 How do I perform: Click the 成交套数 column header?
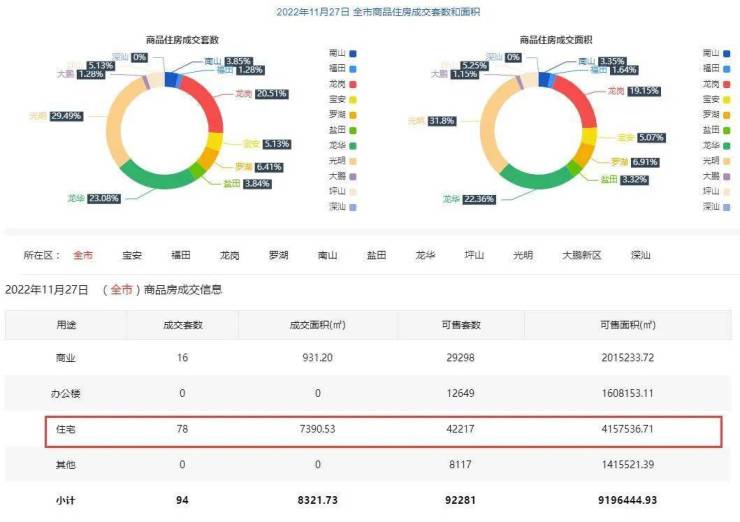[x=183, y=325]
